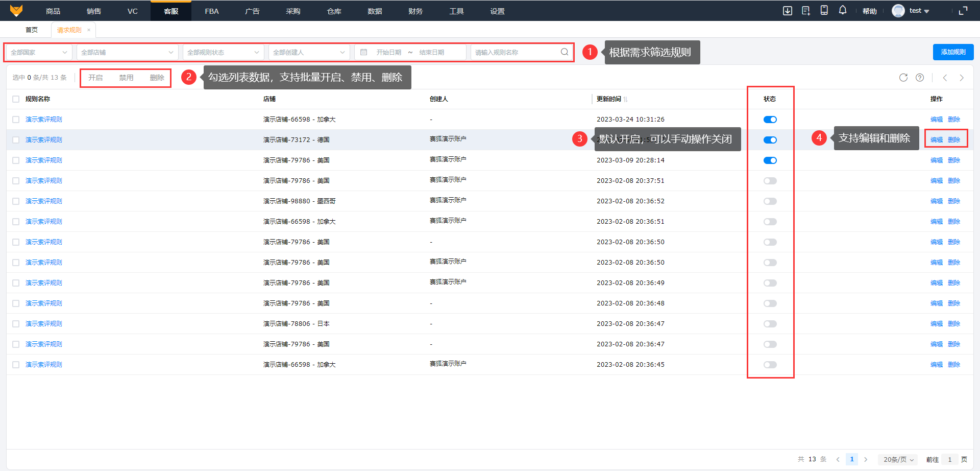
Task: Click the search magnifier in rule name field
Action: pos(565,52)
